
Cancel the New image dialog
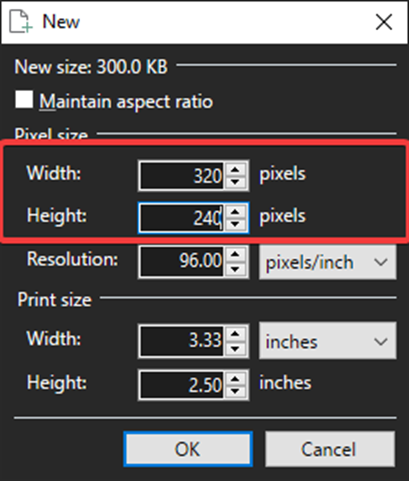[x=330, y=449]
